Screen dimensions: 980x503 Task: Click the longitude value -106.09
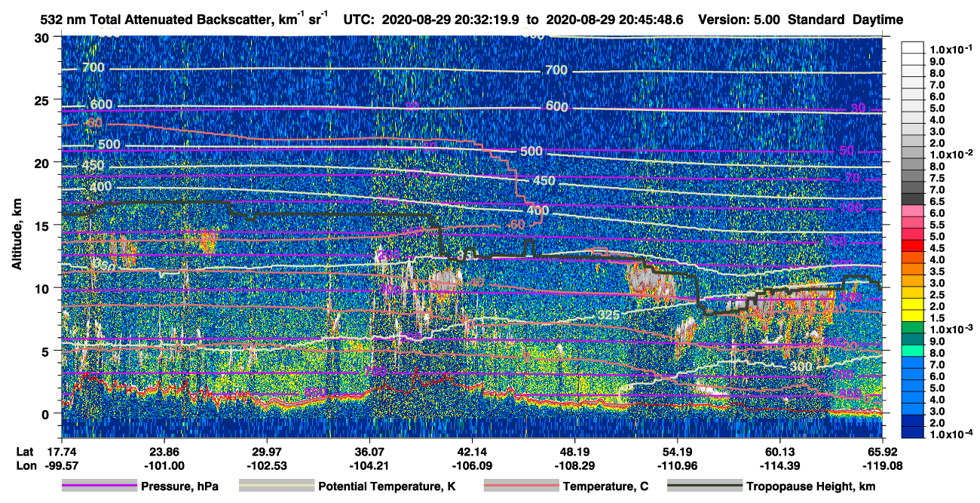470,465
